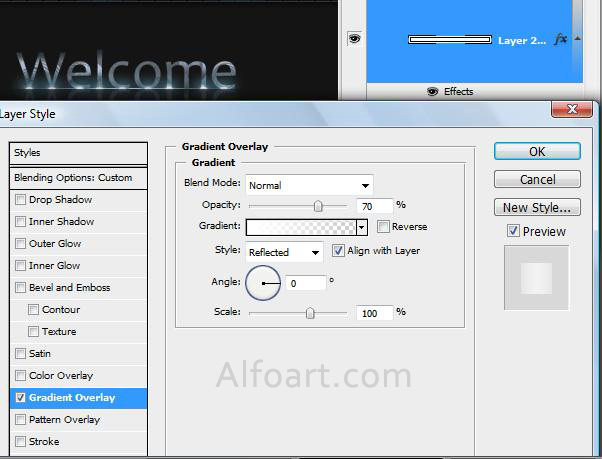Open the Satin settings row
This screenshot has width=602, height=459.
(78, 353)
